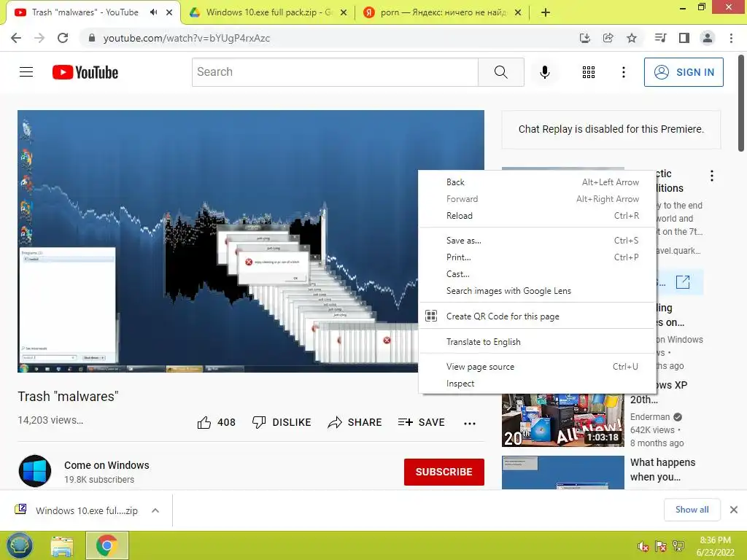The image size is (747, 560).
Task: Click the browser forward arrow
Action: click(39, 38)
